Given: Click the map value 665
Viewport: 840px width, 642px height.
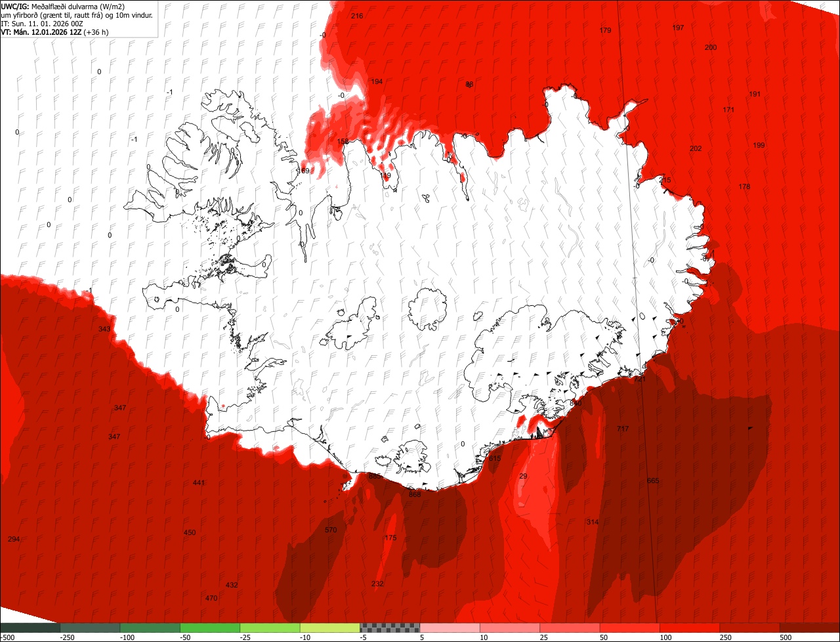Looking at the screenshot, I should [x=653, y=481].
